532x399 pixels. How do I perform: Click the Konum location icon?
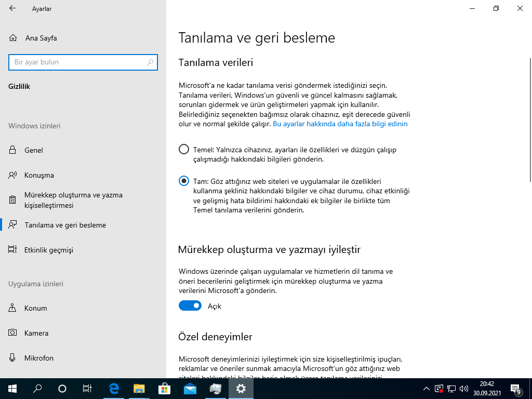(x=12, y=308)
